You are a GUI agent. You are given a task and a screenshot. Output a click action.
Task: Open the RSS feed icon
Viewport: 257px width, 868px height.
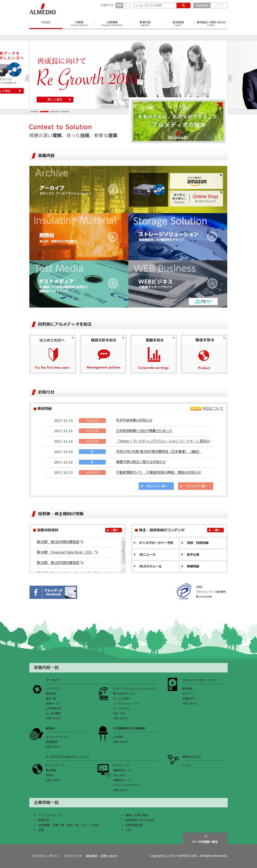point(195,408)
